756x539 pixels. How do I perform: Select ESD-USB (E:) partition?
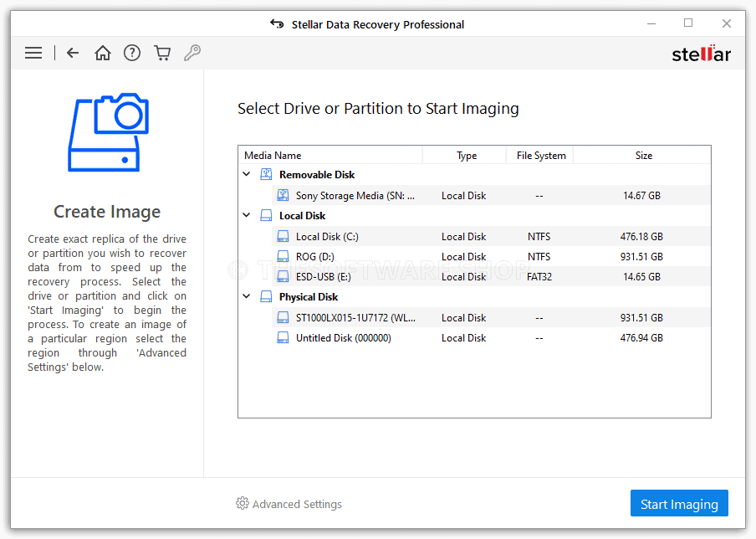pos(491,277)
